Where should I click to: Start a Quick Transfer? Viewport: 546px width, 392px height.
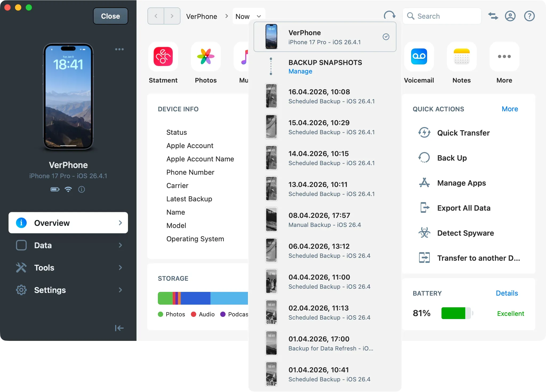463,133
